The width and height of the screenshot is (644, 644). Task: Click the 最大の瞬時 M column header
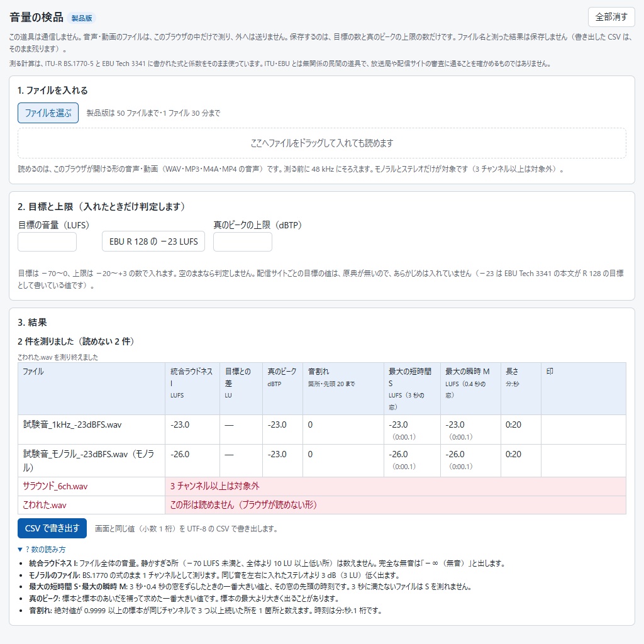tap(470, 389)
